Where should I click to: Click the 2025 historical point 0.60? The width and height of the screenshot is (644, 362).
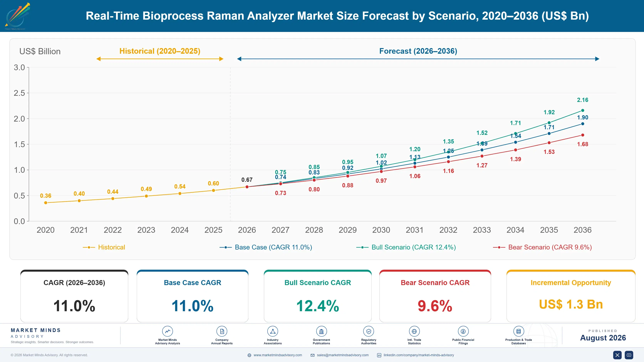214,190
